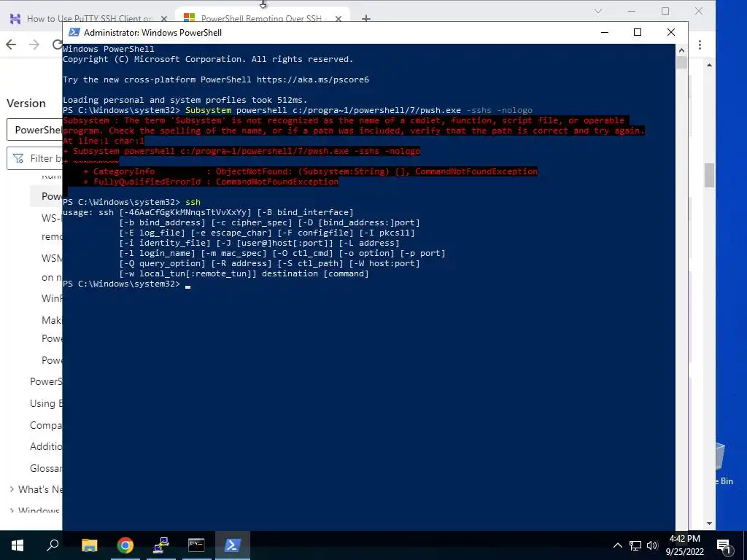
Task: Maximize the PowerShell window
Action: [x=638, y=32]
